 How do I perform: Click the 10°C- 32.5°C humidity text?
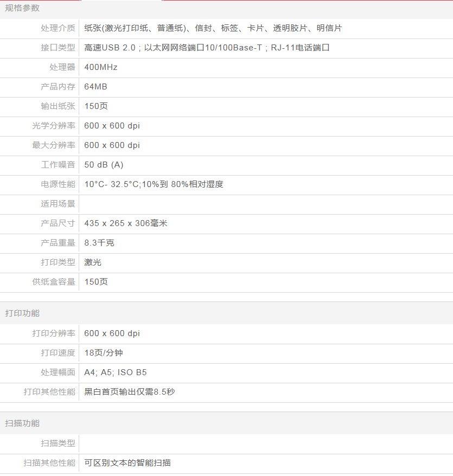[154, 184]
